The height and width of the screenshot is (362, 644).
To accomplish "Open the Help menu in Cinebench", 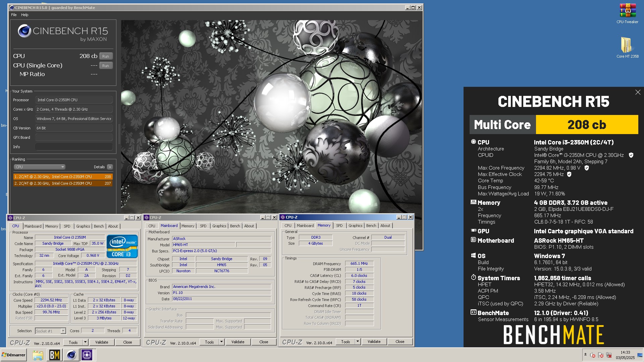I will click(25, 15).
